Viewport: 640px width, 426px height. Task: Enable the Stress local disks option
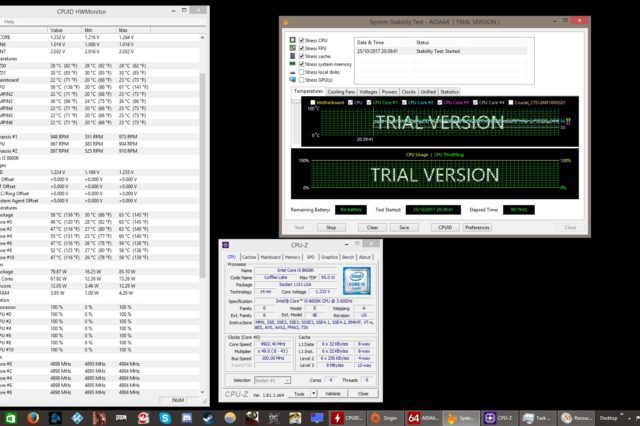point(303,70)
